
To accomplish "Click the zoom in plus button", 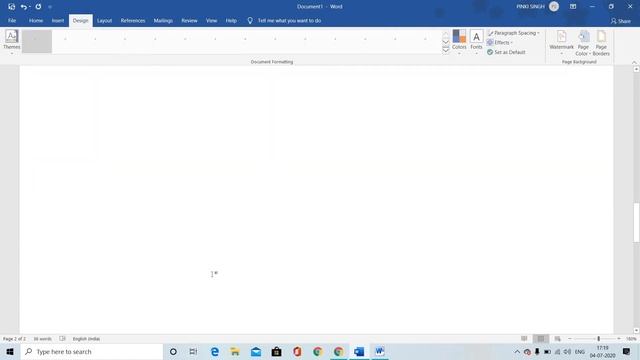I will 619,339.
